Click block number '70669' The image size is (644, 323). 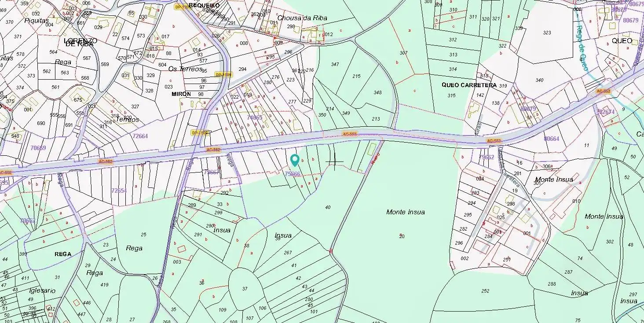(38, 148)
